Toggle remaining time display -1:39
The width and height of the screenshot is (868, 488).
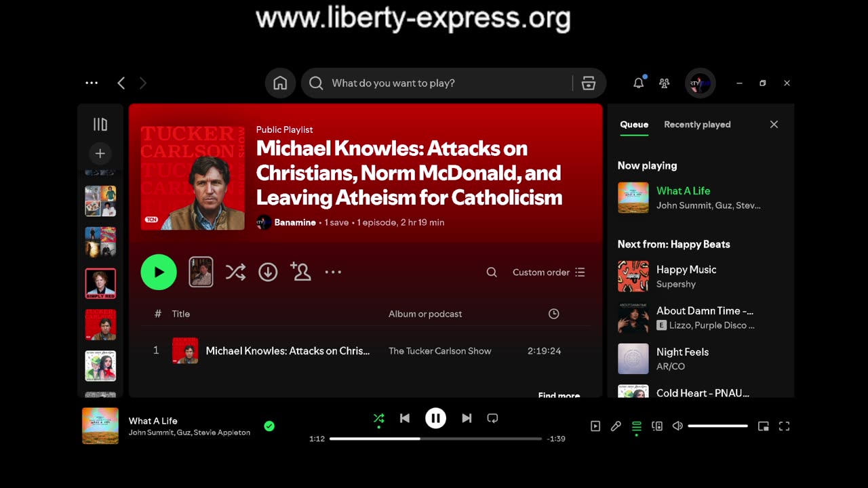pyautogui.click(x=556, y=439)
